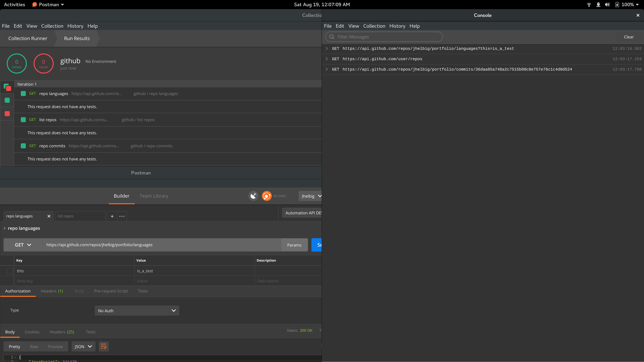Open the GET method dropdown
644x362 pixels.
click(23, 245)
